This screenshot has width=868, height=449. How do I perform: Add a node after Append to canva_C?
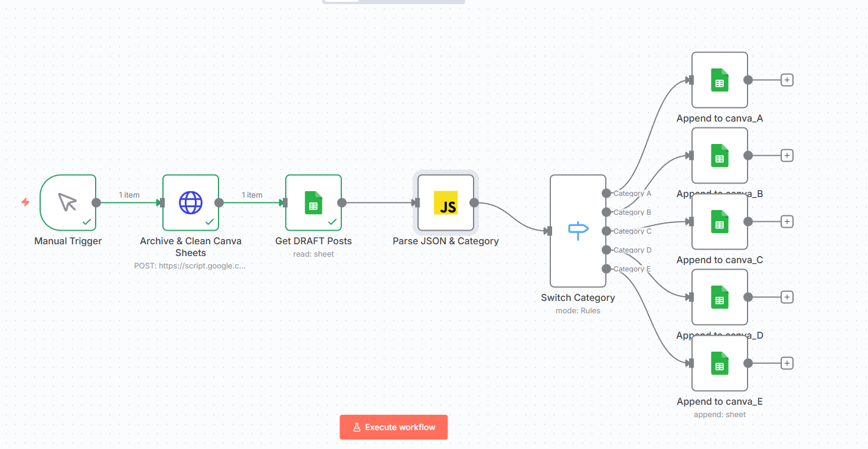(x=787, y=221)
